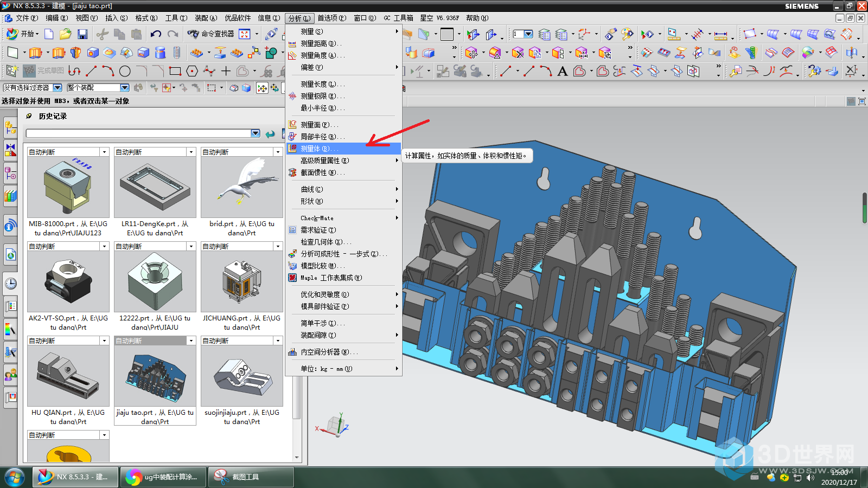Open the work layer '1' dropdown
This screenshot has height=488, width=868.
528,34
